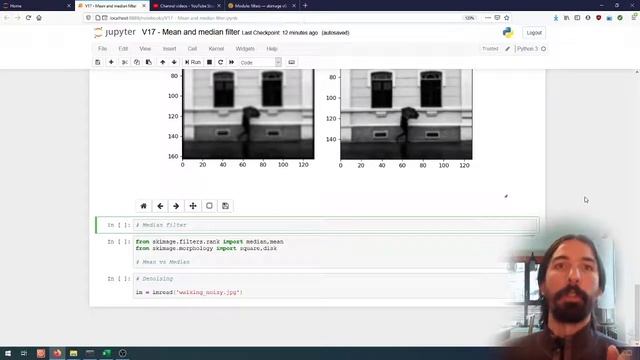Viewport: 640px width, 360px height.
Task: Open the Help menu
Action: (272, 49)
